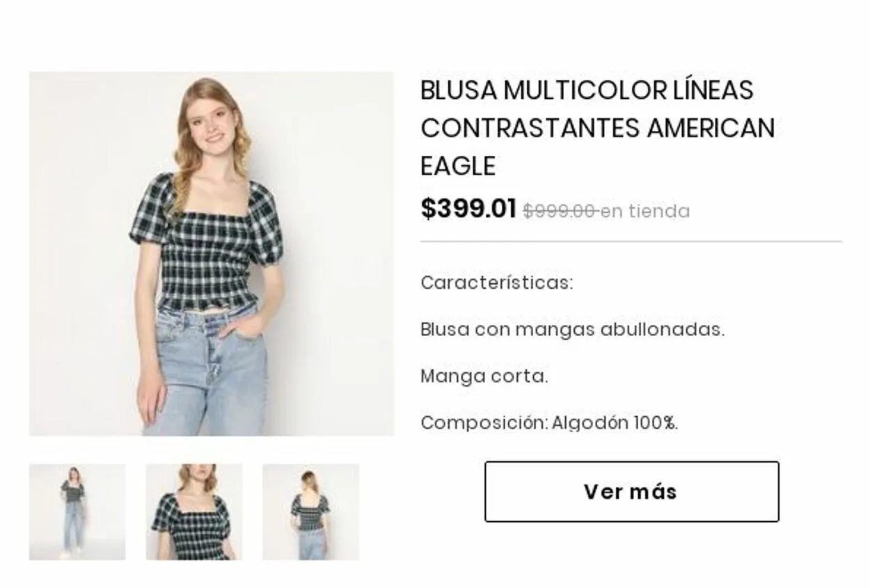Click the 'Manga corta.' description line
The image size is (870, 588).
point(484,376)
